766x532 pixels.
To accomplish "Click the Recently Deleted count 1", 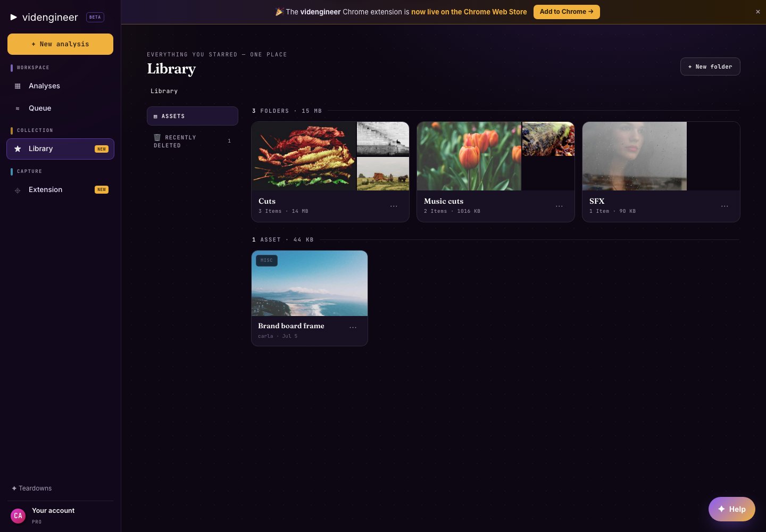I will pyautogui.click(x=229, y=141).
